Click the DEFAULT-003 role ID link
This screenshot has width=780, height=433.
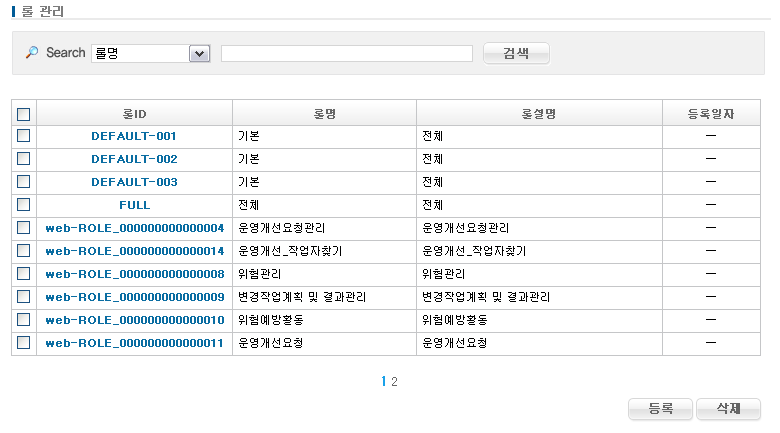[134, 182]
